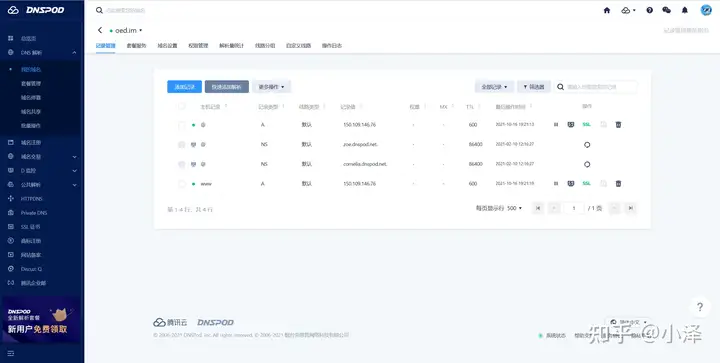The height and width of the screenshot is (363, 720).
Task: Tick the checkbox for the www record
Action: 182,184
